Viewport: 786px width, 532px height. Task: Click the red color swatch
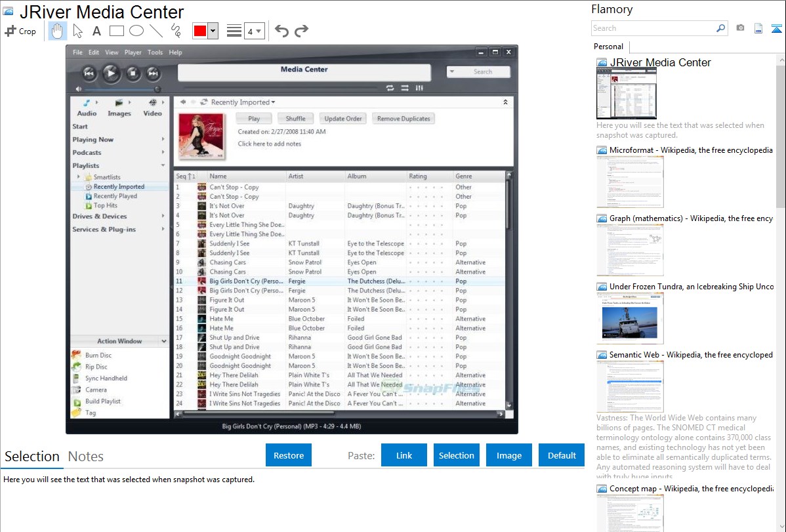200,31
